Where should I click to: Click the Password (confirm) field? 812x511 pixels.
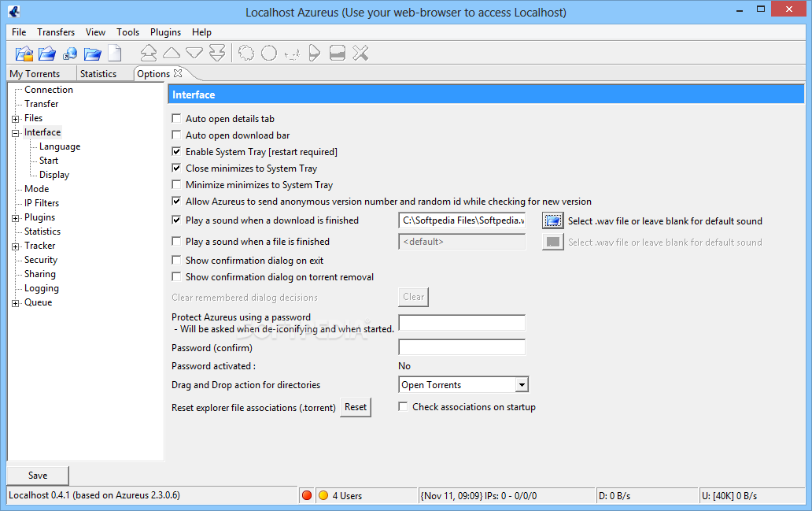click(462, 347)
